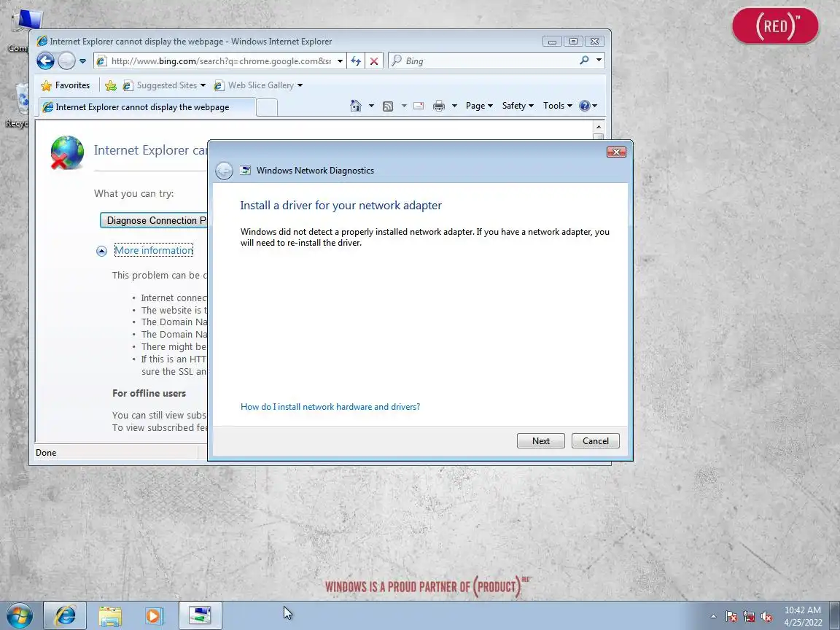Screen dimensions: 840x630
Task: Click the dialog's back arrow button
Action: (224, 171)
